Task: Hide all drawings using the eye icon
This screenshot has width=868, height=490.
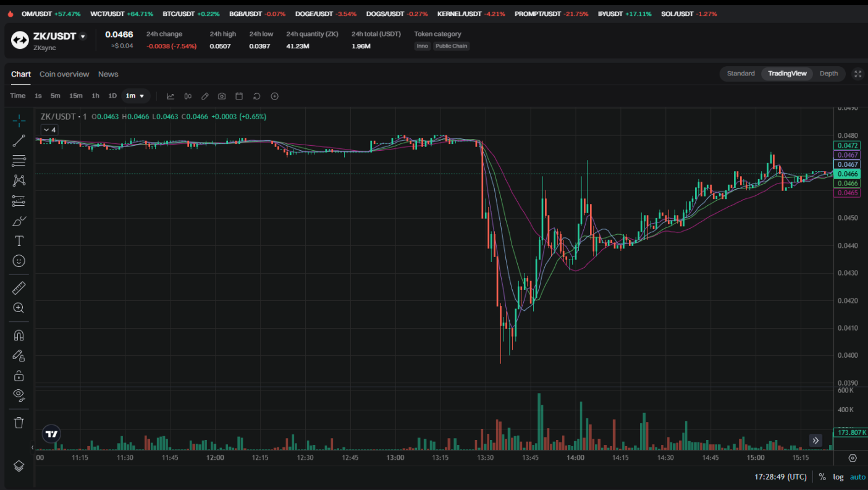Action: (x=19, y=395)
